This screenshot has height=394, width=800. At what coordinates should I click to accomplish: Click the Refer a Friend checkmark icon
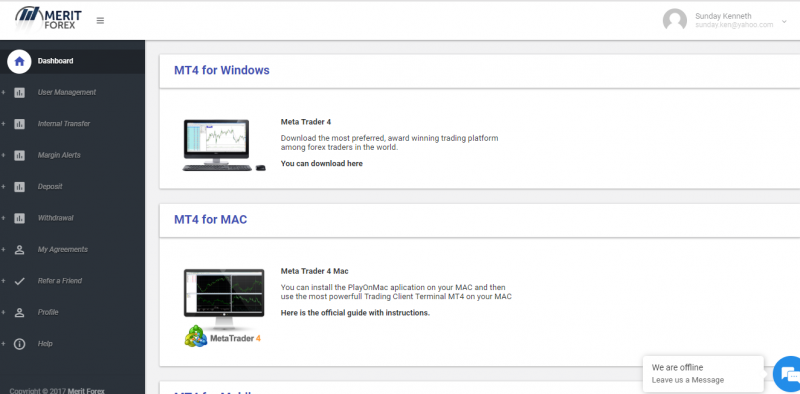tap(19, 281)
